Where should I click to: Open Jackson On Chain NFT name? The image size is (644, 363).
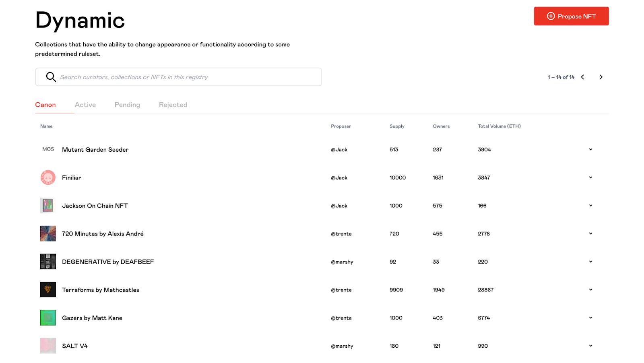click(x=95, y=206)
